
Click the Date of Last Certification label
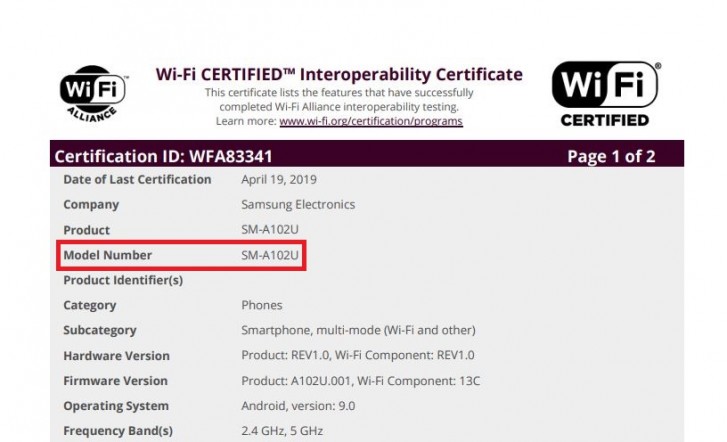click(137, 180)
